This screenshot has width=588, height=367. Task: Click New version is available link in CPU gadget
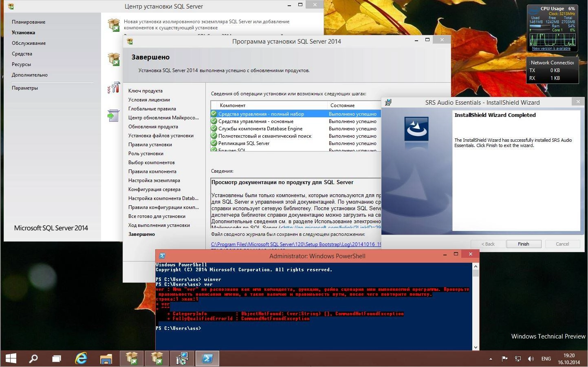(x=551, y=48)
